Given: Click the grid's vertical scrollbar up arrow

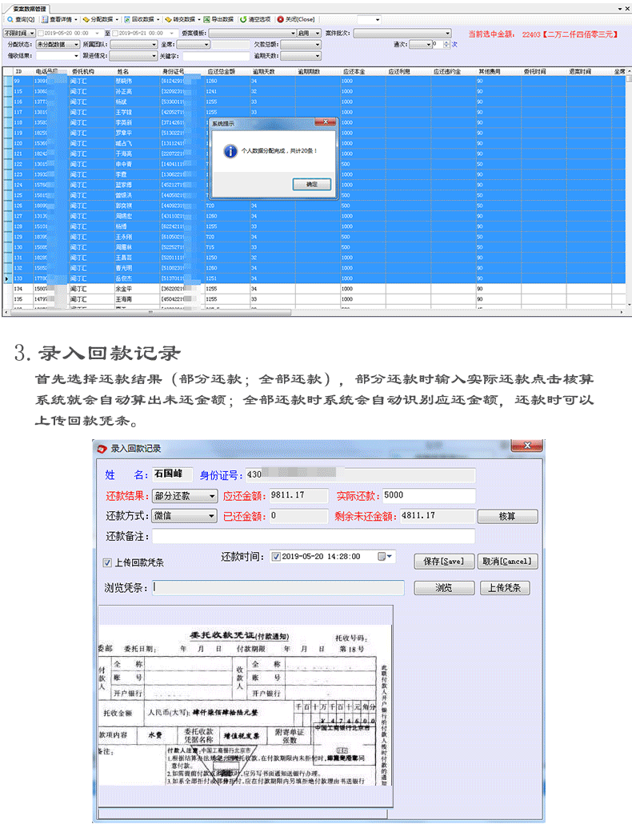Looking at the screenshot, I should click(629, 71).
